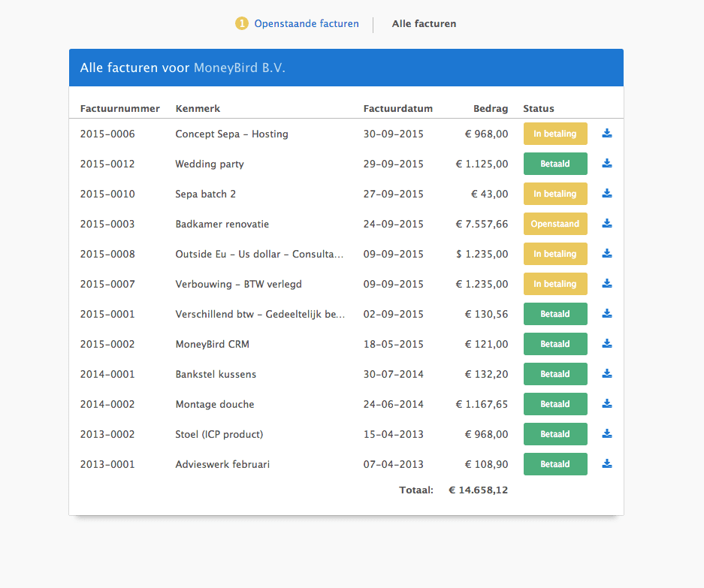Image resolution: width=704 pixels, height=588 pixels.
Task: Click the Wedding party description
Action: pos(210,164)
